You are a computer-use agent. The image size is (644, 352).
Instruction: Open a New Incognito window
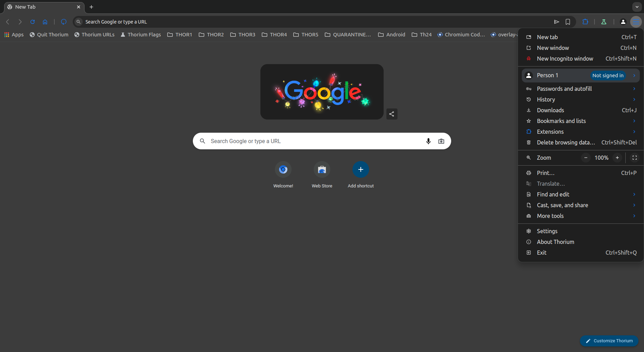(x=581, y=59)
